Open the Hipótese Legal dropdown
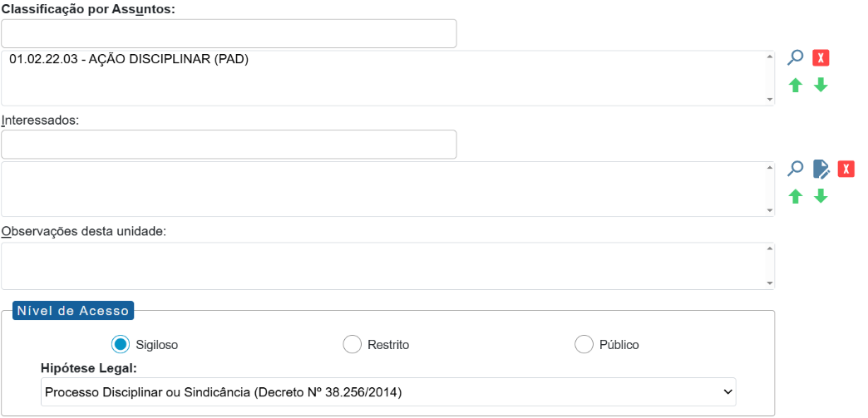The image size is (868, 418). [x=387, y=391]
